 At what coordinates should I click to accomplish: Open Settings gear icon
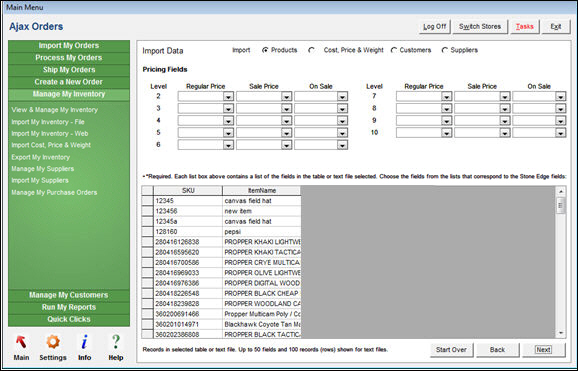click(x=53, y=342)
